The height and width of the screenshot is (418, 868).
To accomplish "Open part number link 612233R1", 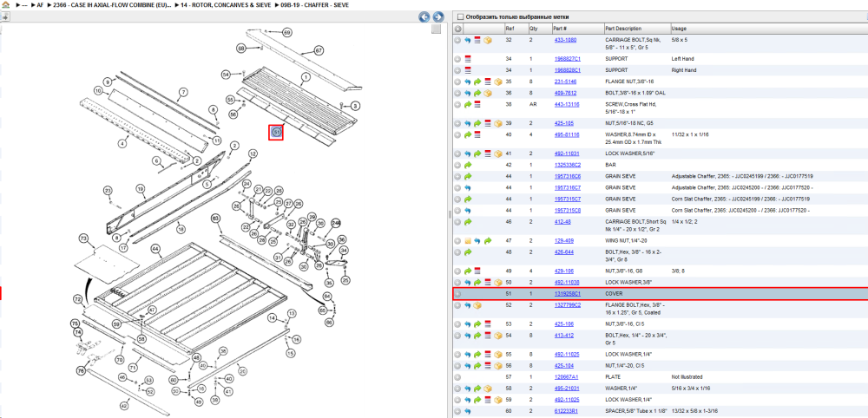I will 566,411.
